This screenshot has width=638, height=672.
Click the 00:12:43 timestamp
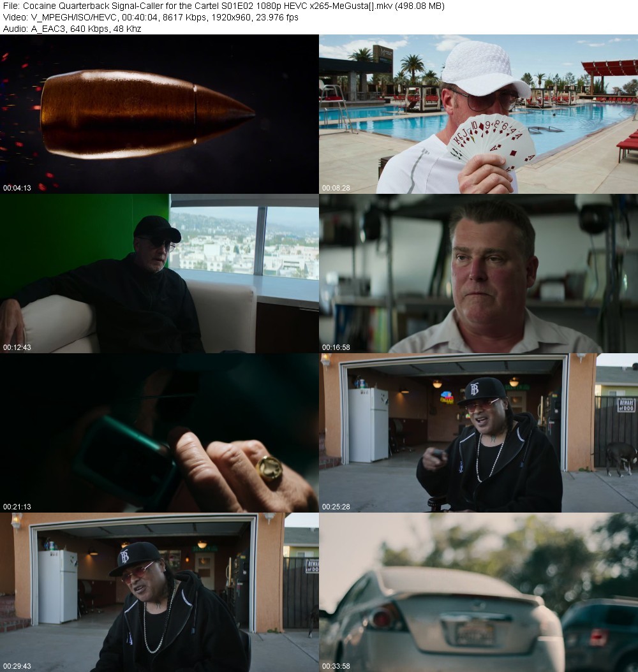click(x=17, y=347)
